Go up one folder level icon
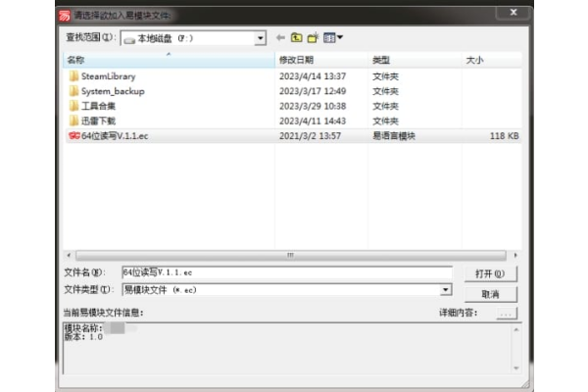The height and width of the screenshot is (392, 588). click(297, 37)
